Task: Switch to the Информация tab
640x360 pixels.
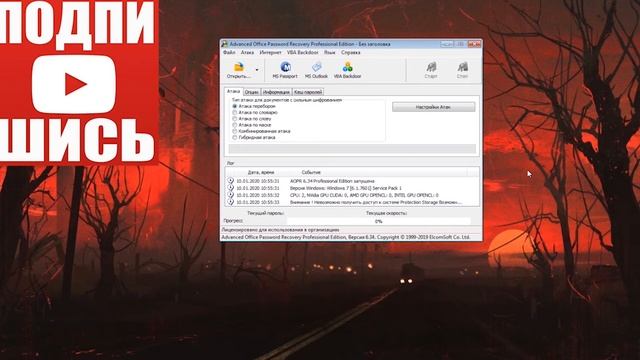Action: coord(276,92)
